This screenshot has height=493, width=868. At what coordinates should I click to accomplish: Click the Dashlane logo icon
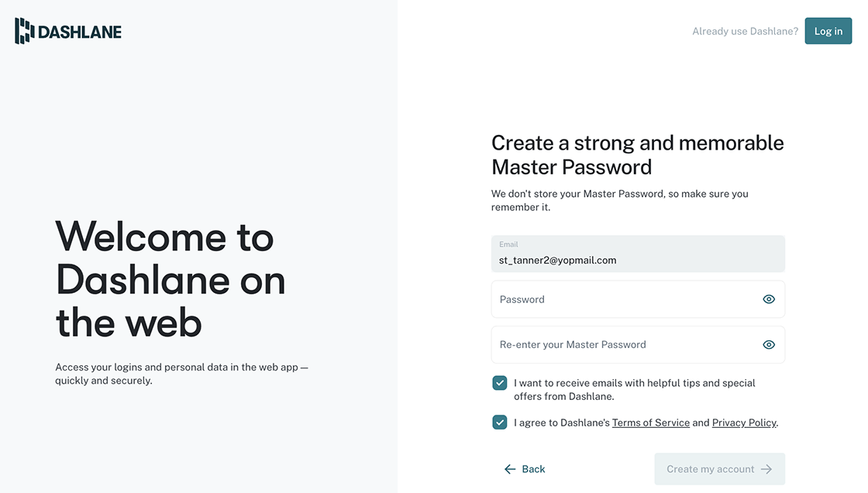click(24, 31)
